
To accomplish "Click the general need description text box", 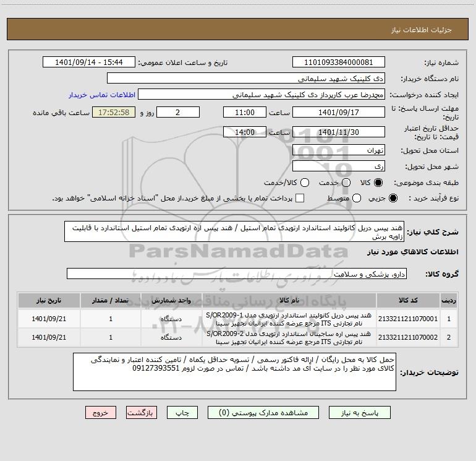I will (234, 231).
